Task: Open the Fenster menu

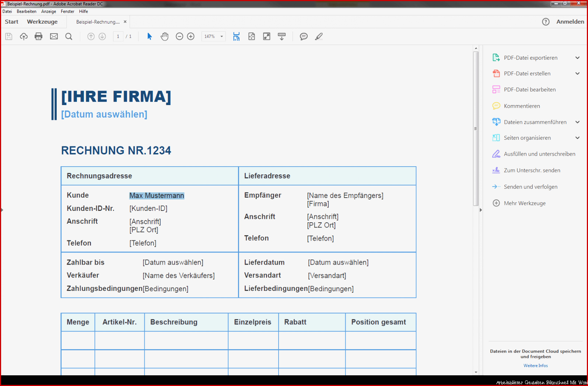Action: pos(67,11)
